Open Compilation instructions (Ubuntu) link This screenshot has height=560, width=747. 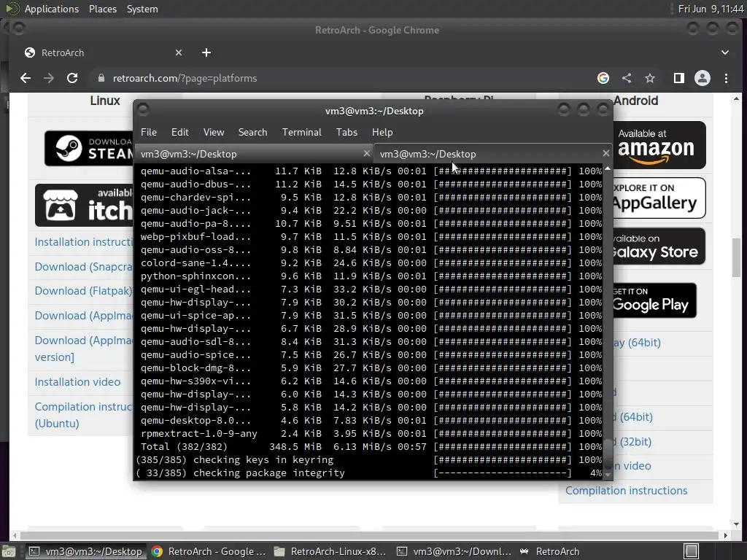click(x=85, y=415)
